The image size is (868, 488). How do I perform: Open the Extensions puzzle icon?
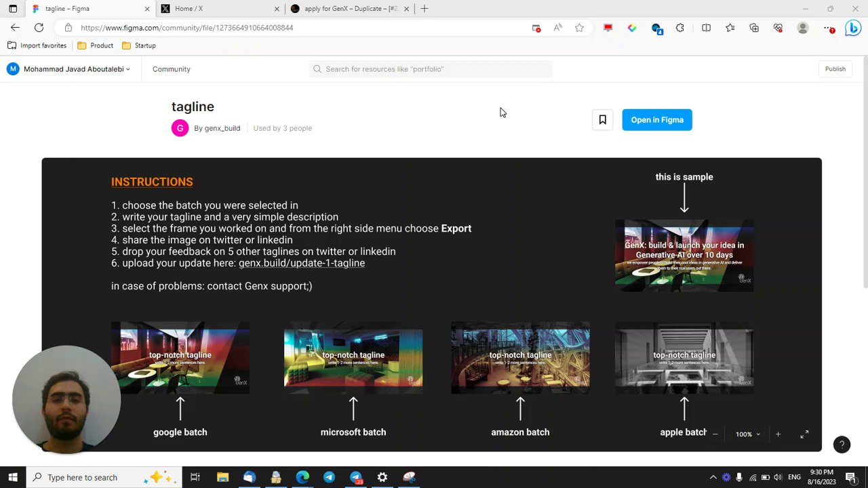pos(680,28)
